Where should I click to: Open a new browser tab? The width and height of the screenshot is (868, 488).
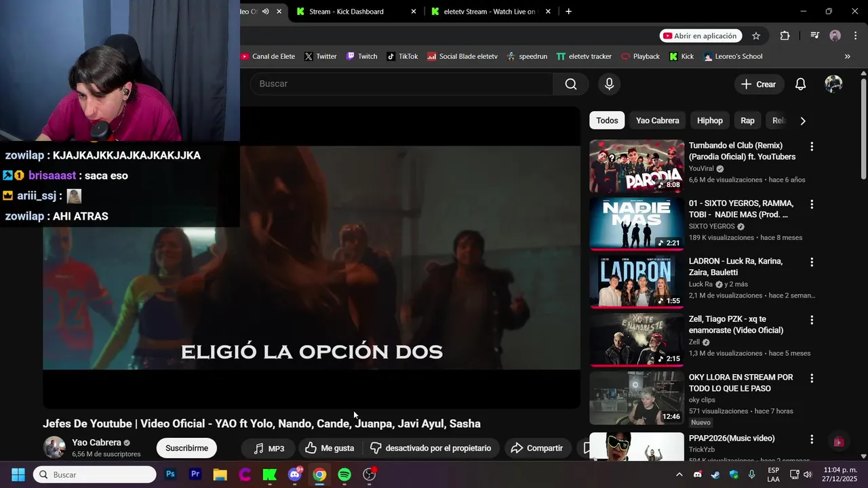(x=568, y=12)
